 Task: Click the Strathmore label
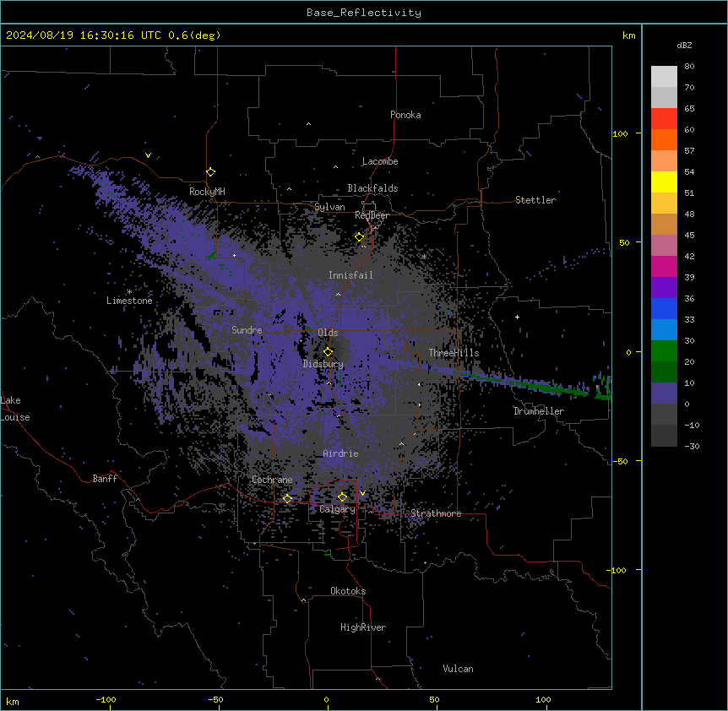[x=436, y=513]
